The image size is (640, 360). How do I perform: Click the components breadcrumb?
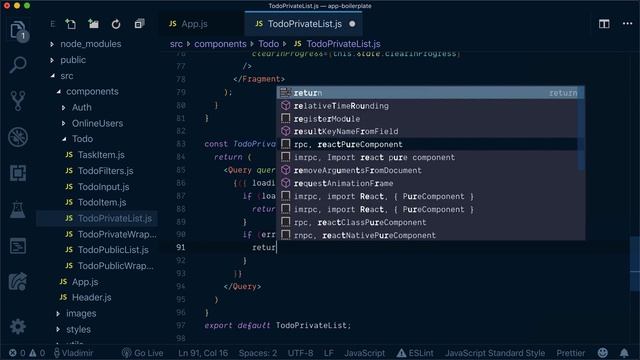point(220,44)
